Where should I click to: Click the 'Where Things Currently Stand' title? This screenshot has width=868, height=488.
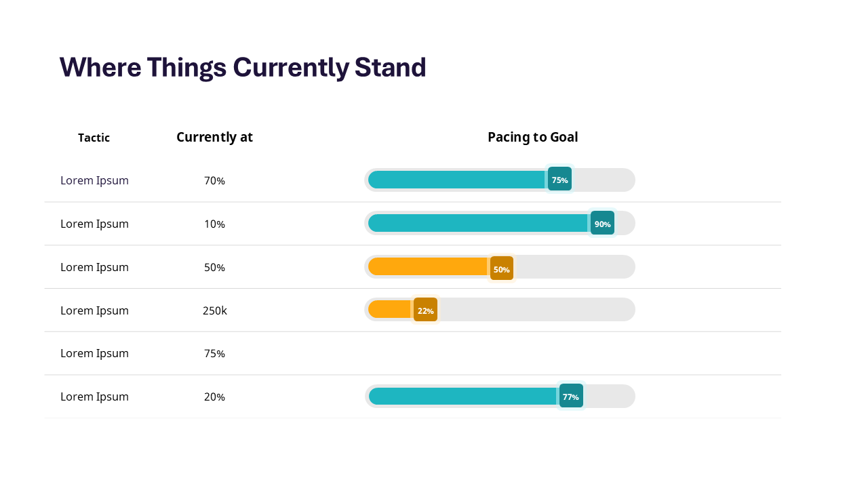pos(243,67)
